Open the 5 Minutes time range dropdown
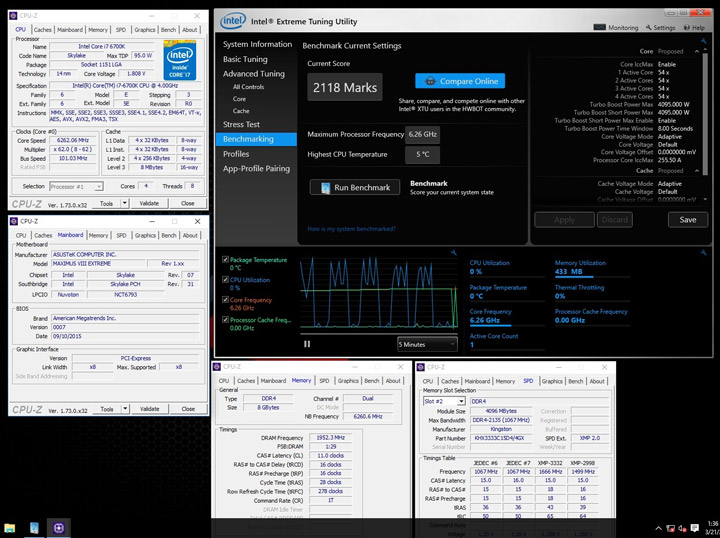Image resolution: width=720 pixels, height=538 pixels. 427,344
